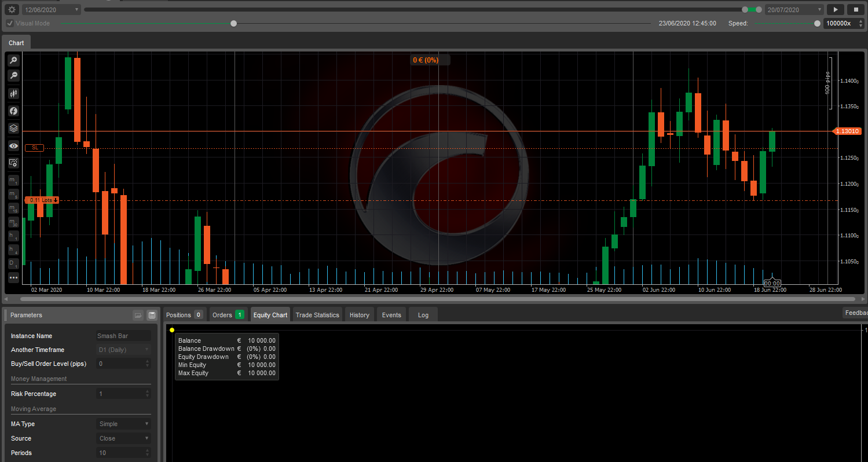Open backtesting settings gear icon
This screenshot has height=462, width=868.
[12, 9]
